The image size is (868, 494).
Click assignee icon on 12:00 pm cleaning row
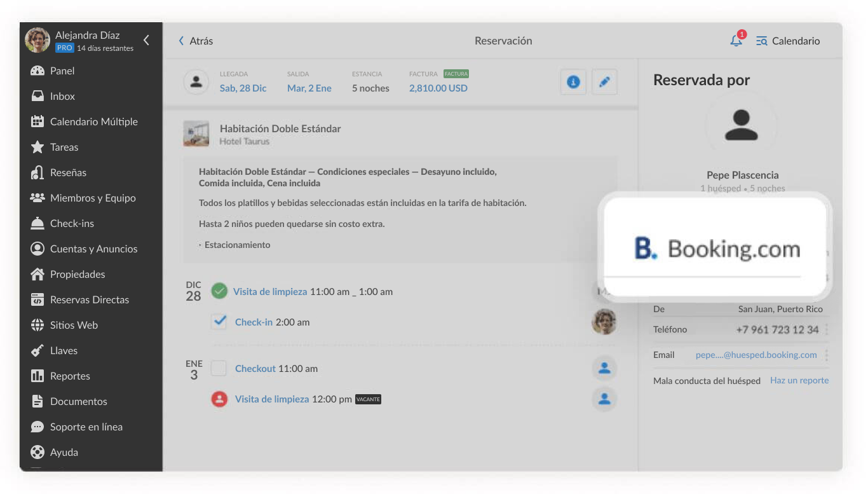(604, 399)
